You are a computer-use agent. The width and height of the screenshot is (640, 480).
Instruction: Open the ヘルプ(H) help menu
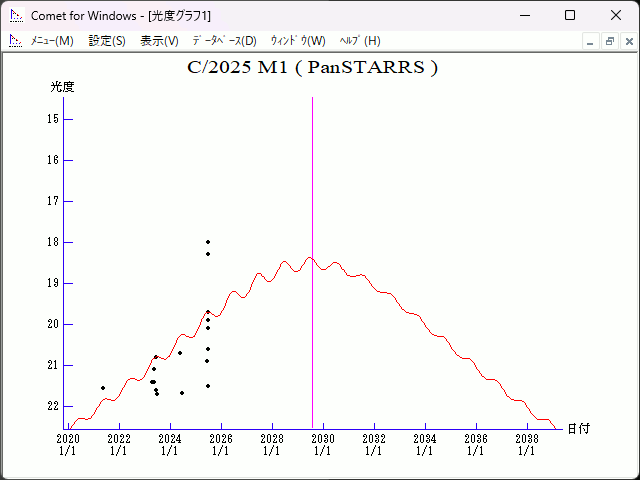360,41
